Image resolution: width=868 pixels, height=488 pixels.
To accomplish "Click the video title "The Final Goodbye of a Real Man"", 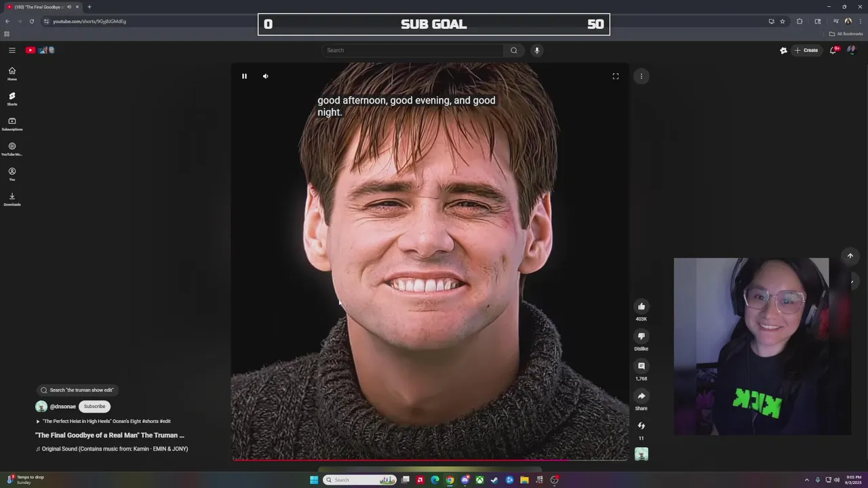I will point(110,435).
